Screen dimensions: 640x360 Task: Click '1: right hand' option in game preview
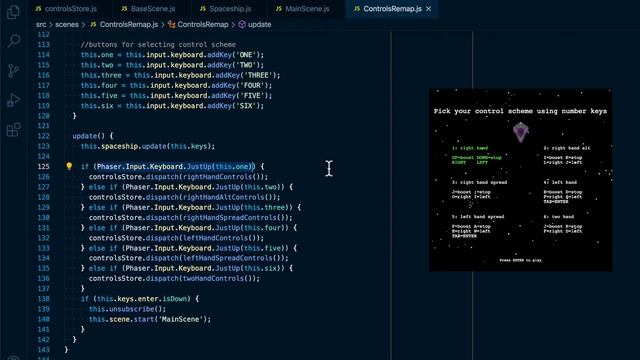pyautogui.click(x=470, y=148)
